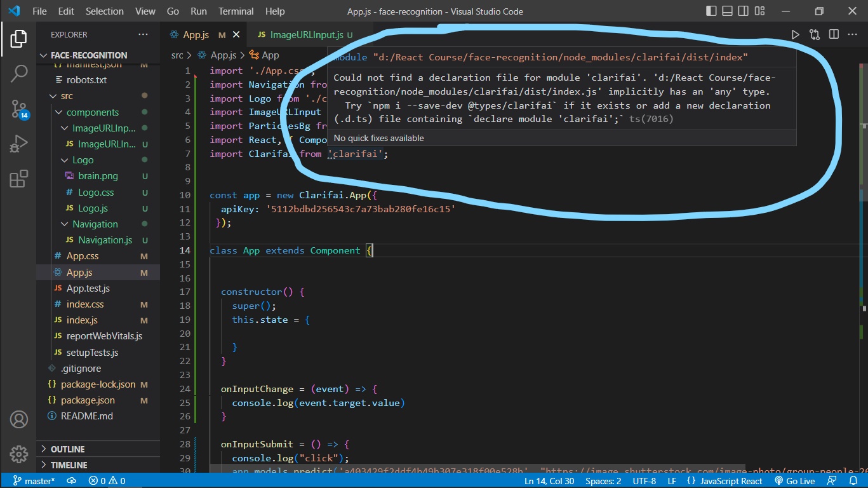Toggle the primary side bar
This screenshot has width=868, height=488.
point(712,11)
